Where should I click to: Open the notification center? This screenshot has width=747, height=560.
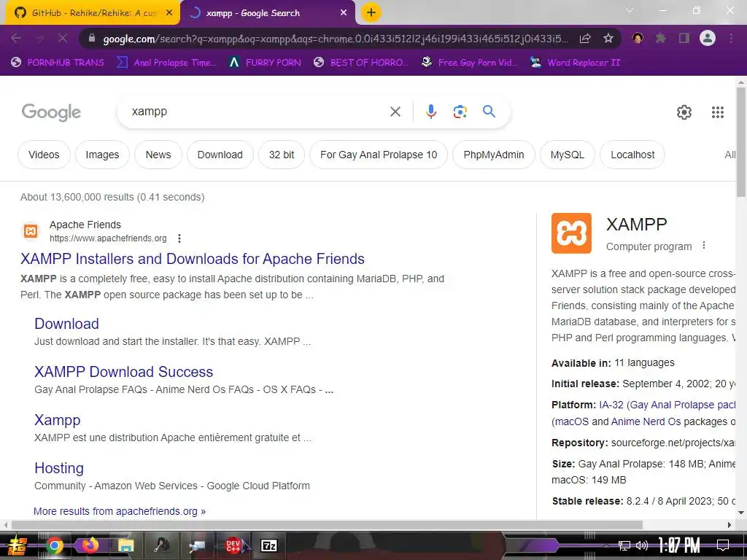pyautogui.click(x=723, y=545)
